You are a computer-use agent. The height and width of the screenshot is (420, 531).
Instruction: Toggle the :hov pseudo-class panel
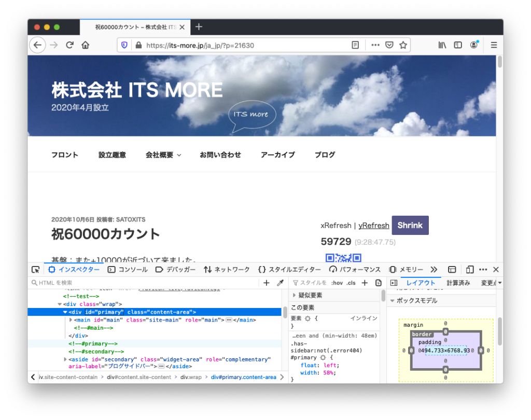tap(337, 283)
